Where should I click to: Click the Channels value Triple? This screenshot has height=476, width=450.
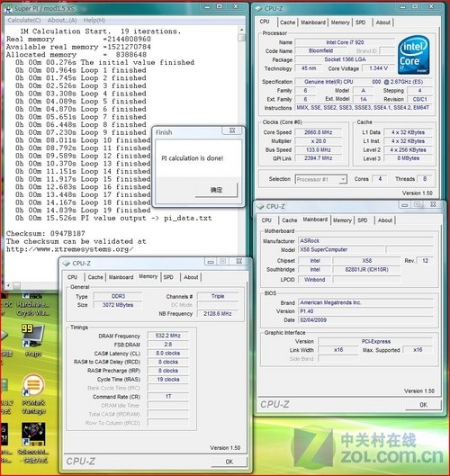218,296
